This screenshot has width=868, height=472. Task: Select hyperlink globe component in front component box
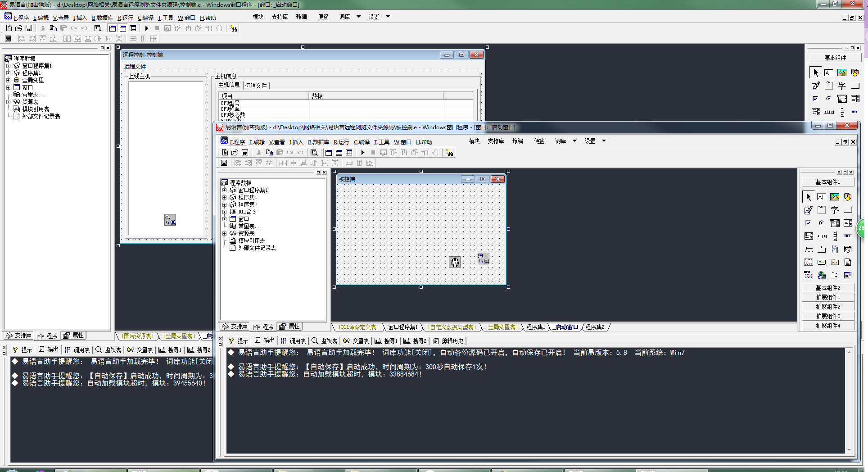(822, 275)
